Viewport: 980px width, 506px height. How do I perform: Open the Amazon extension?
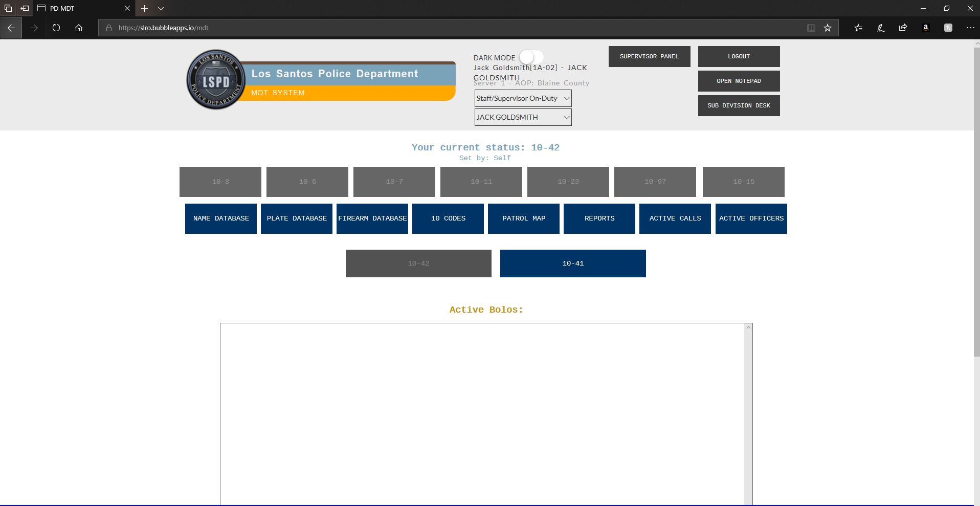(926, 28)
